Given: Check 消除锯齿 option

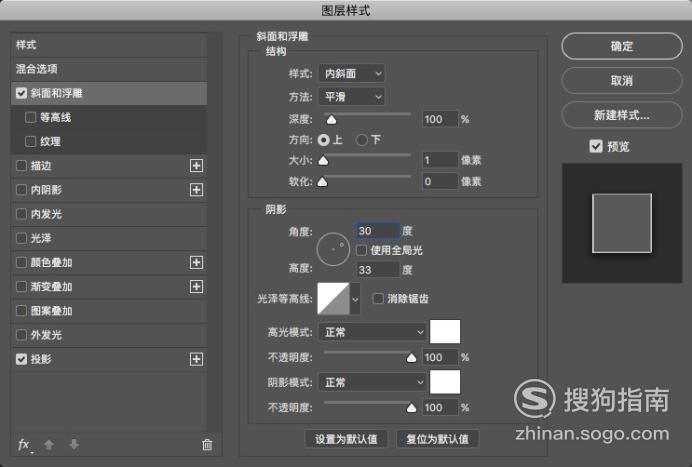Looking at the screenshot, I should point(378,299).
